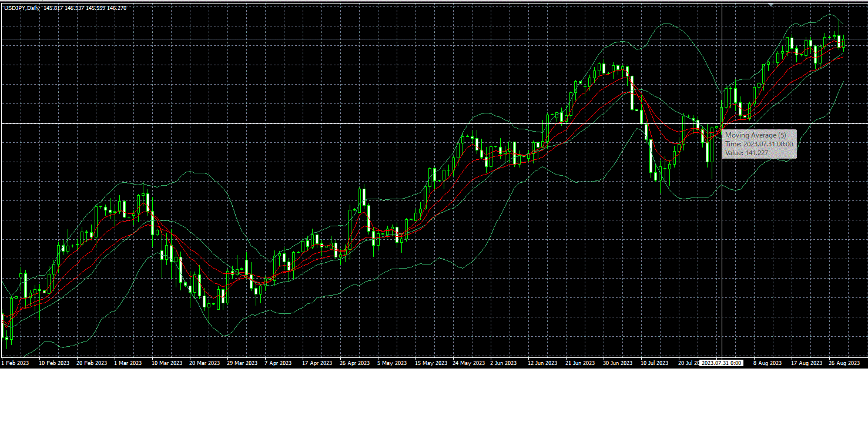Select the 20 Feb 2023 time label
Viewport: 868px width, 432px height.
click(x=92, y=363)
